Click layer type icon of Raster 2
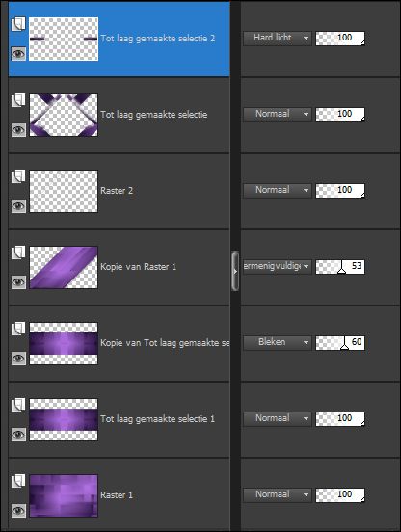Screen dimensions: 401x532 pos(18,176)
